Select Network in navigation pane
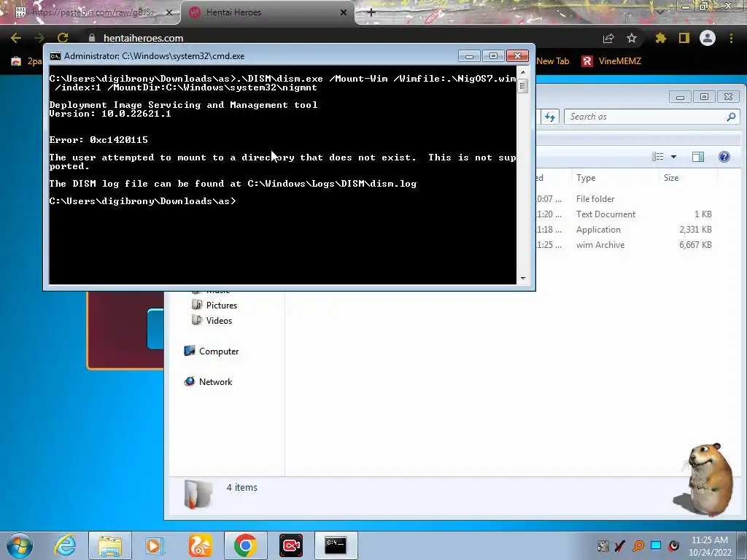Image resolution: width=747 pixels, height=560 pixels. (208, 381)
